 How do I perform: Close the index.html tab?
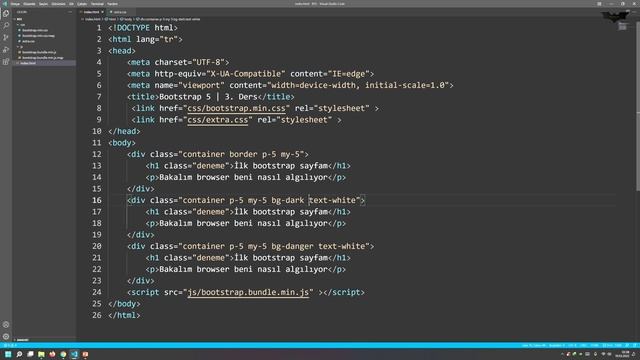(x=102, y=12)
